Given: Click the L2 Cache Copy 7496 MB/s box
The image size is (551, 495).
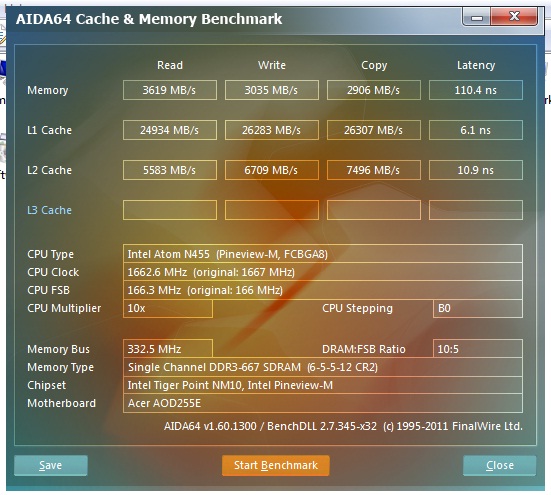Looking at the screenshot, I should tap(374, 170).
